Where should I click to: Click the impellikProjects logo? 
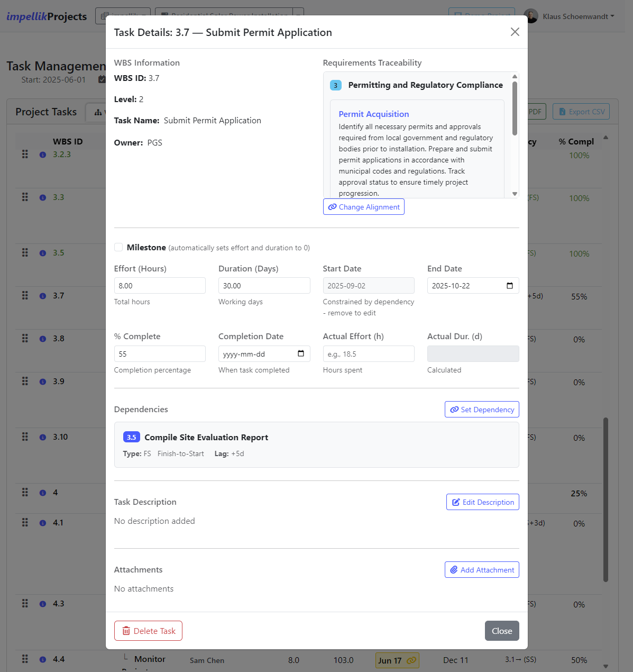[47, 16]
